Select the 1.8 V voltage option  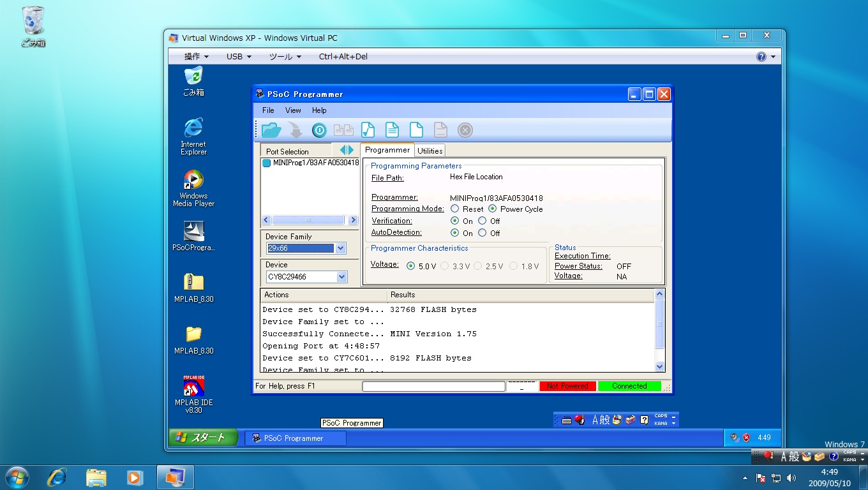tap(514, 266)
